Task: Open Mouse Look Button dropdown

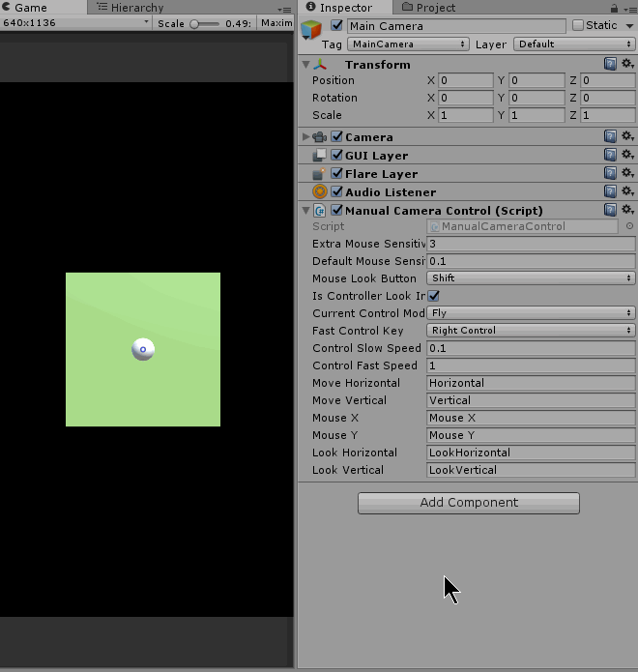Action: (531, 278)
